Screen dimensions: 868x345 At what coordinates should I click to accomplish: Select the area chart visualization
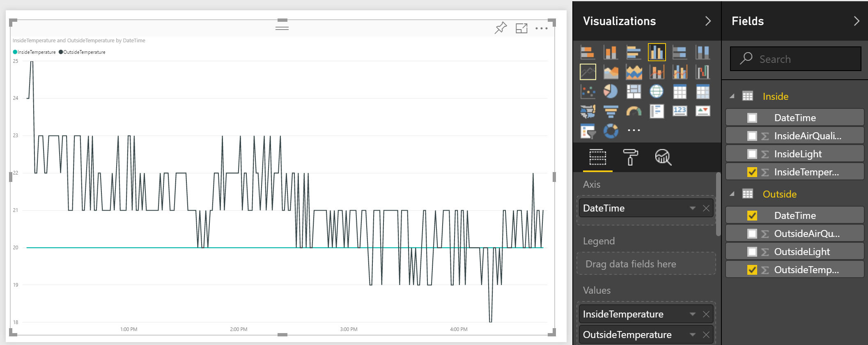click(x=611, y=72)
